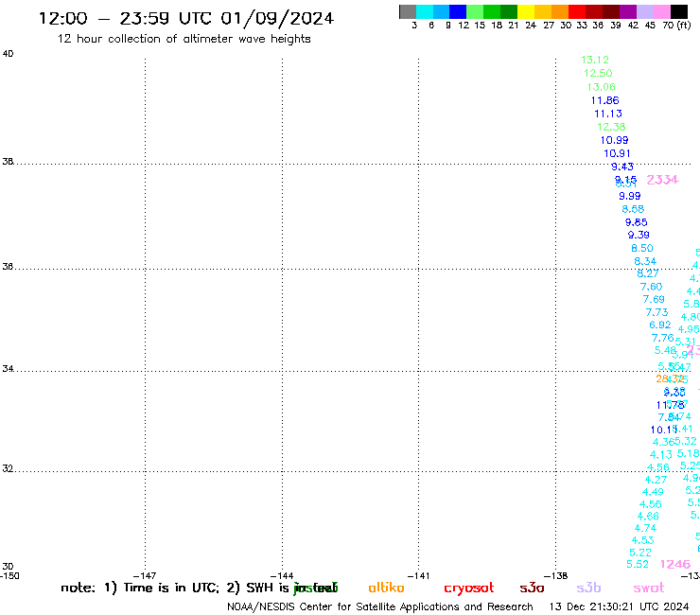Click wave height 7.60

[x=651, y=287]
